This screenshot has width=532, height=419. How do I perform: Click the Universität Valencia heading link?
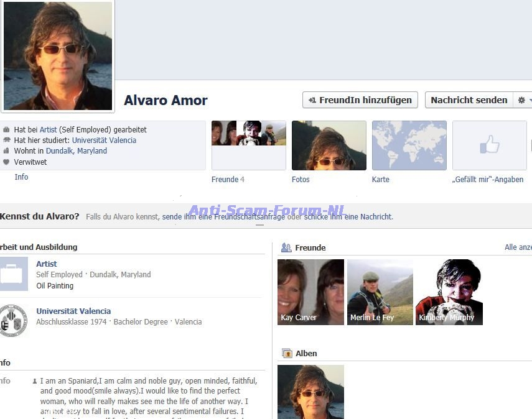coord(73,311)
